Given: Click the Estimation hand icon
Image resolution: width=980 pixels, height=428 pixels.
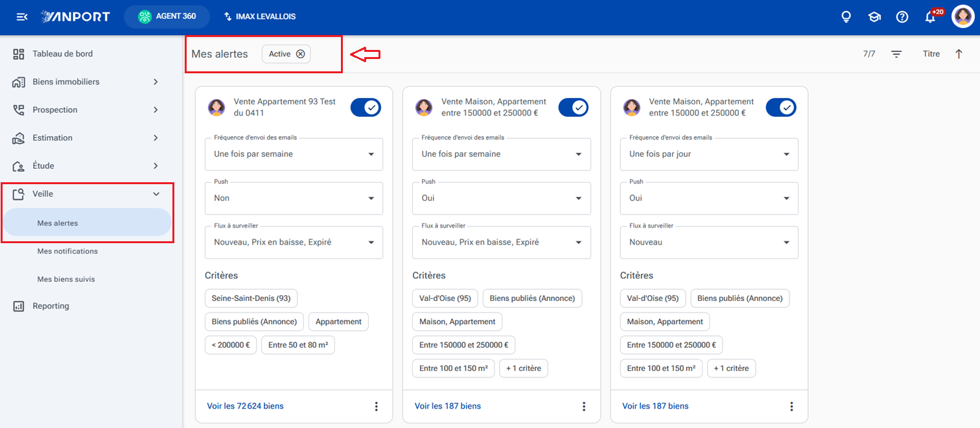Looking at the screenshot, I should tap(19, 137).
